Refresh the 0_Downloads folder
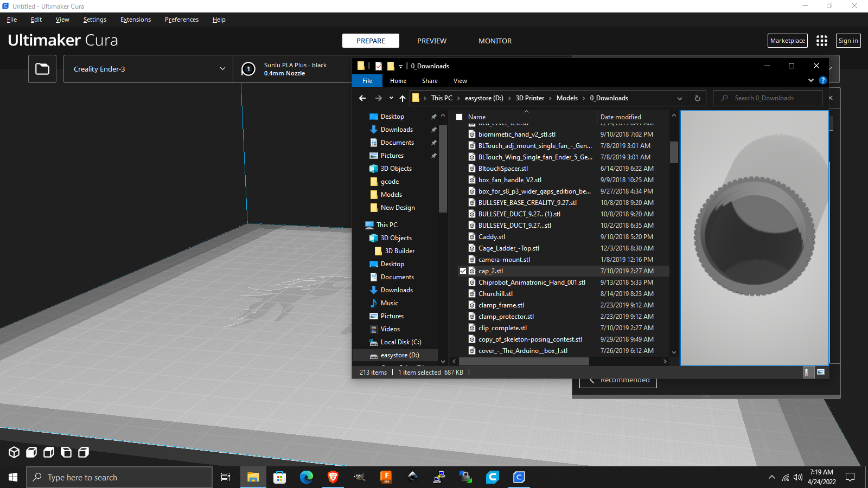Screen dimensions: 868x488 click(x=698, y=98)
